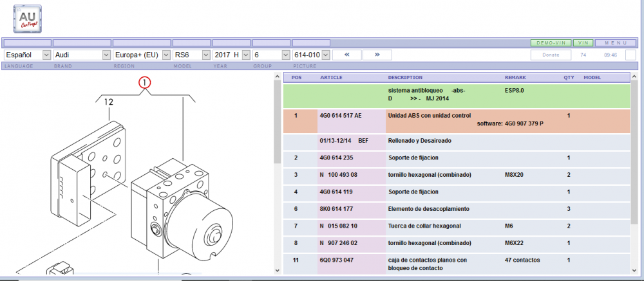The width and height of the screenshot is (644, 281).
Task: Select article N 907 246 02
Action: pos(339,243)
